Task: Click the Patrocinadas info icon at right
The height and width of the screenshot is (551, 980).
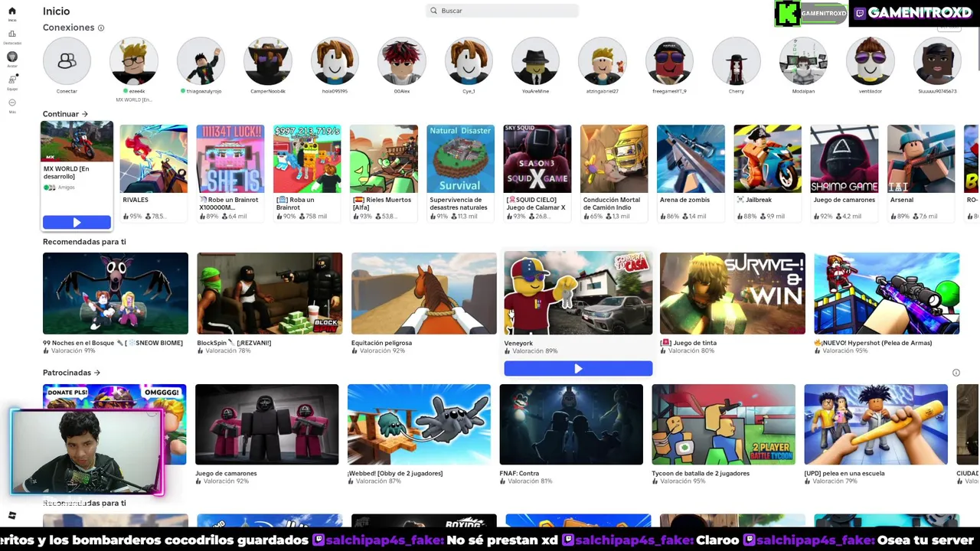Action: (x=955, y=373)
